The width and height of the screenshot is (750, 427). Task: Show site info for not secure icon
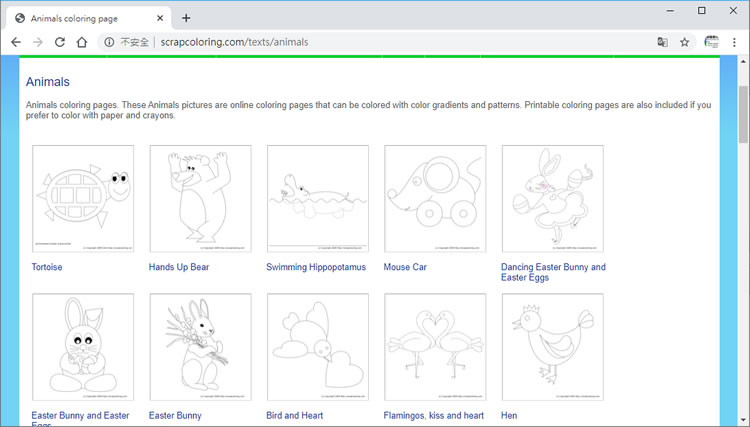[109, 42]
